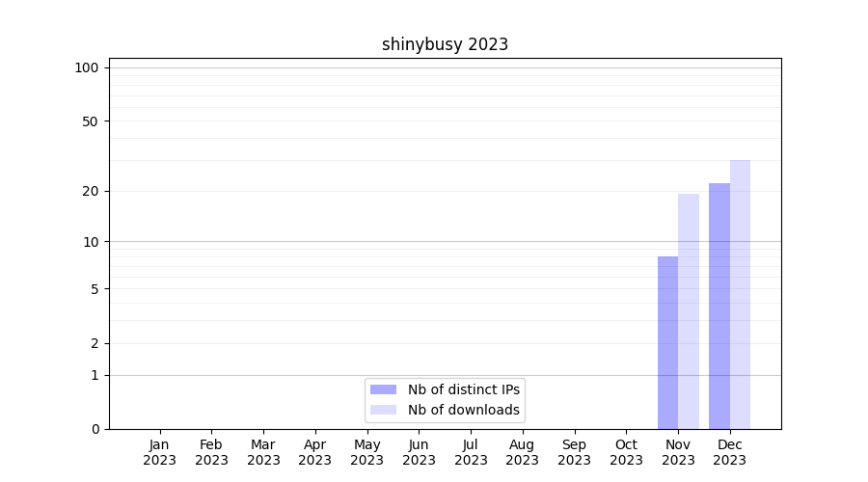Screen dimensions: 868x482
Task: Select the Nb of distinct IPs legend label
Action: coord(463,389)
